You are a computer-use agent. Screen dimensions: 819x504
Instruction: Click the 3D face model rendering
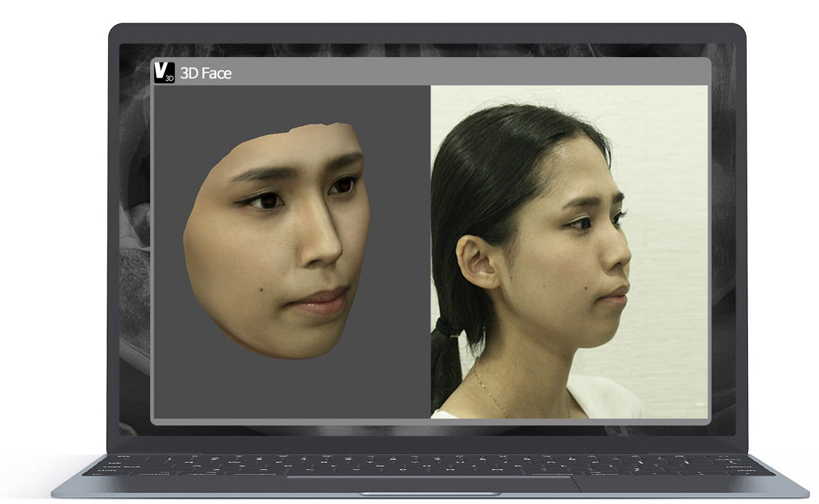tap(278, 241)
